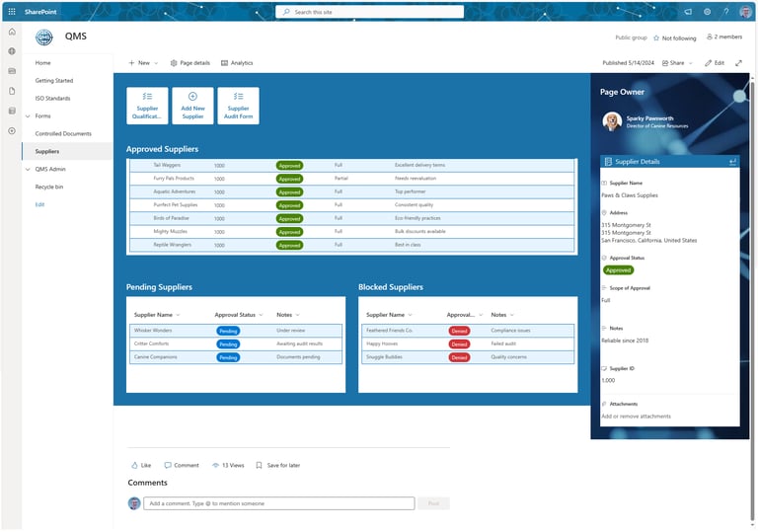Open ISO Standards navigation item
Viewport: 758px width, 532px height.
click(x=52, y=98)
